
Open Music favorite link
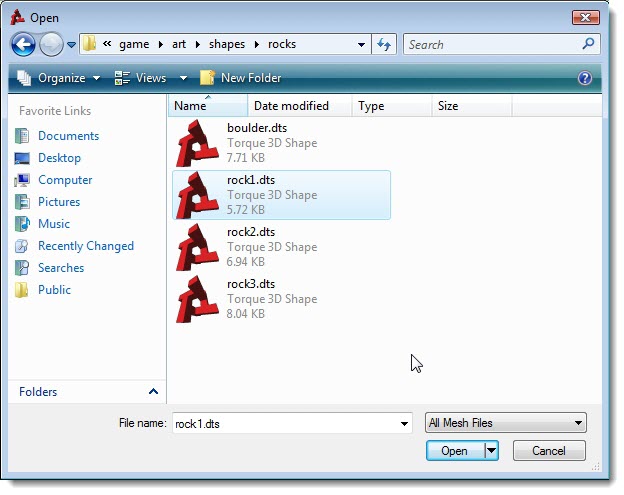pos(54,224)
